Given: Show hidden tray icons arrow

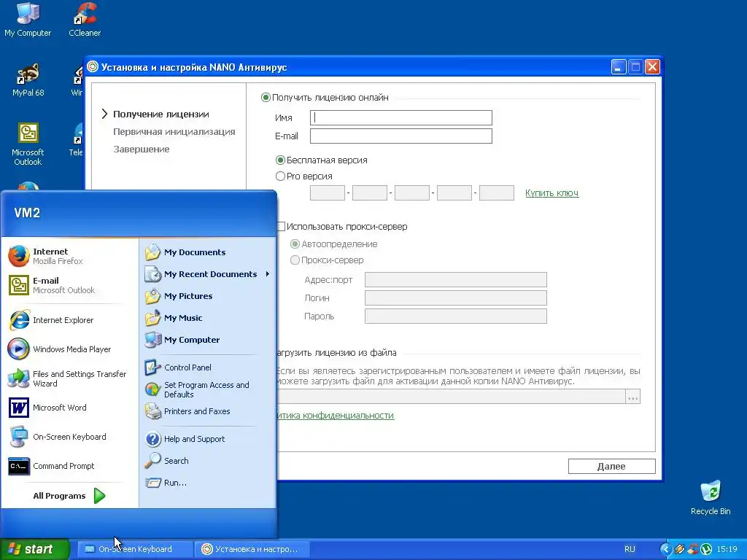Looking at the screenshot, I should tap(665, 549).
